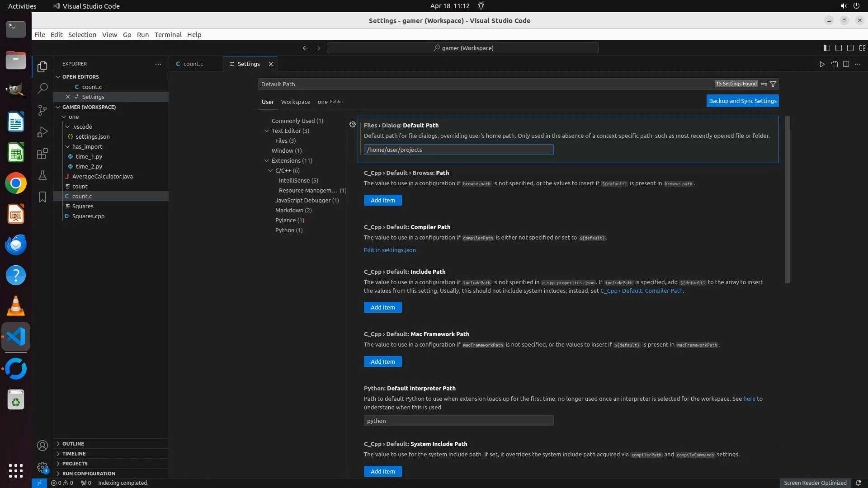Switch to the Workspace settings tab
The width and height of the screenshot is (868, 488).
tap(295, 102)
